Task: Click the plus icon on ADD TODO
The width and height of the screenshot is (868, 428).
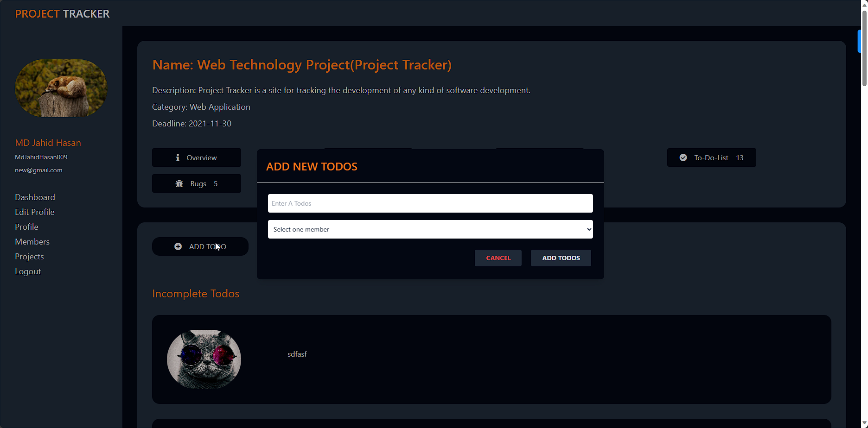Action: pos(178,246)
